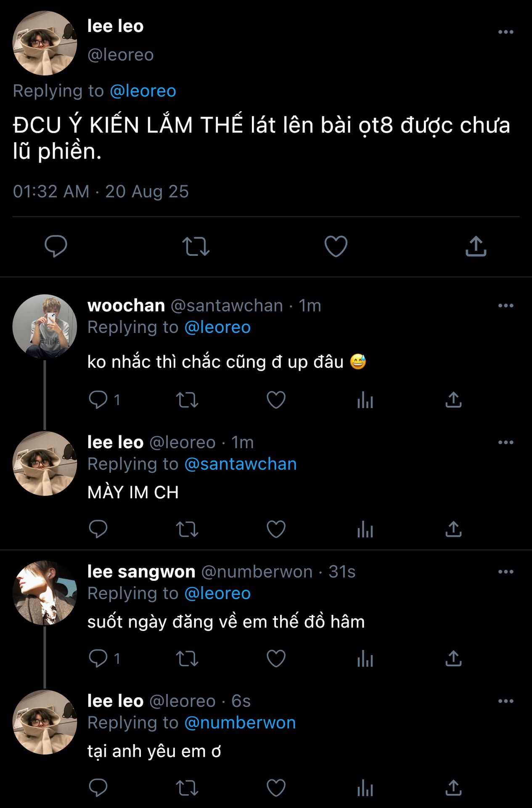Reply to the main lee leo tweet
Screen dimensions: 532x808
coord(56,246)
